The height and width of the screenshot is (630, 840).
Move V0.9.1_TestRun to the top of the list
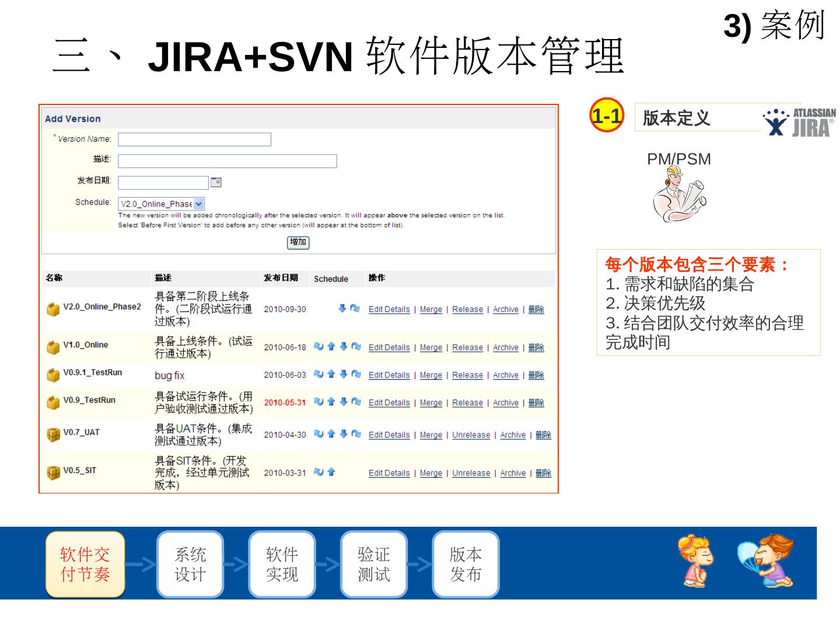coord(318,374)
